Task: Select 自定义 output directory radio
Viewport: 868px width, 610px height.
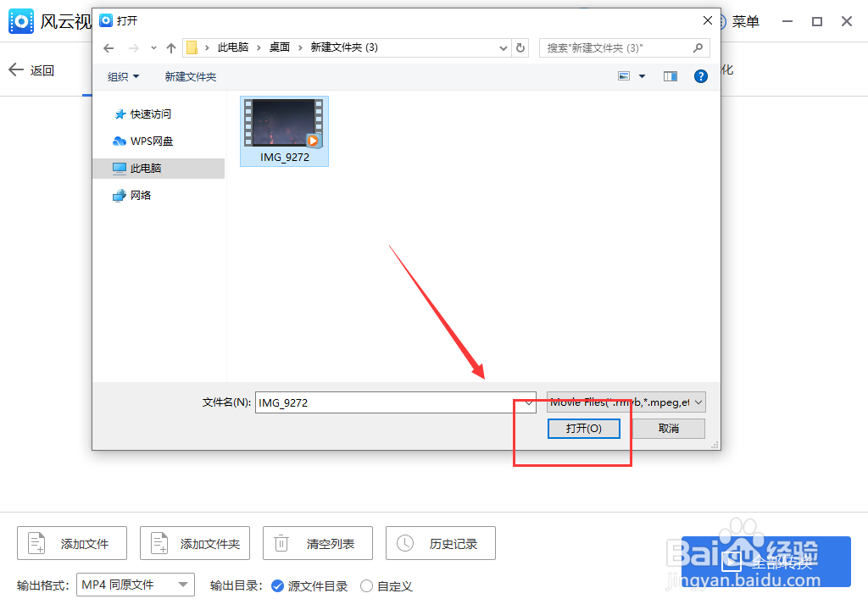Action: click(366, 586)
